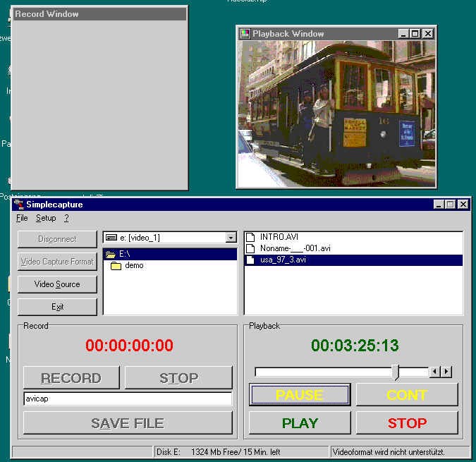Step playback forward with the right arrow
This screenshot has height=462, width=476.
[x=446, y=372]
